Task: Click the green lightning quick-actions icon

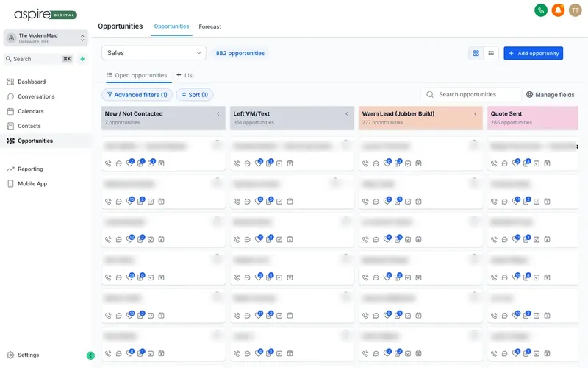Action: click(x=82, y=59)
